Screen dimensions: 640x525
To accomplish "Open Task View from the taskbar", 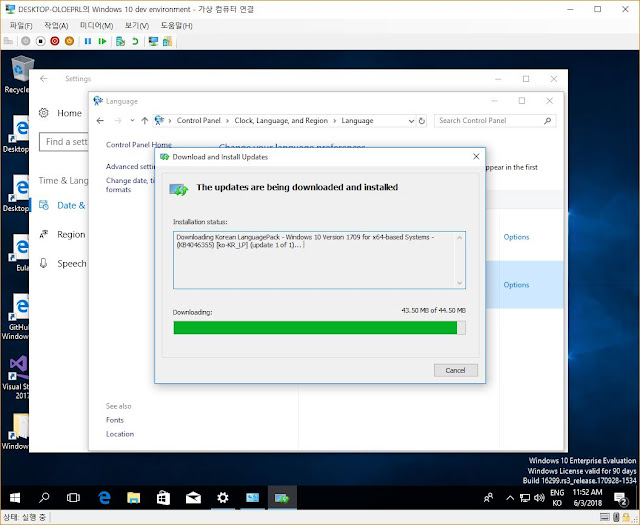I will tap(73, 498).
